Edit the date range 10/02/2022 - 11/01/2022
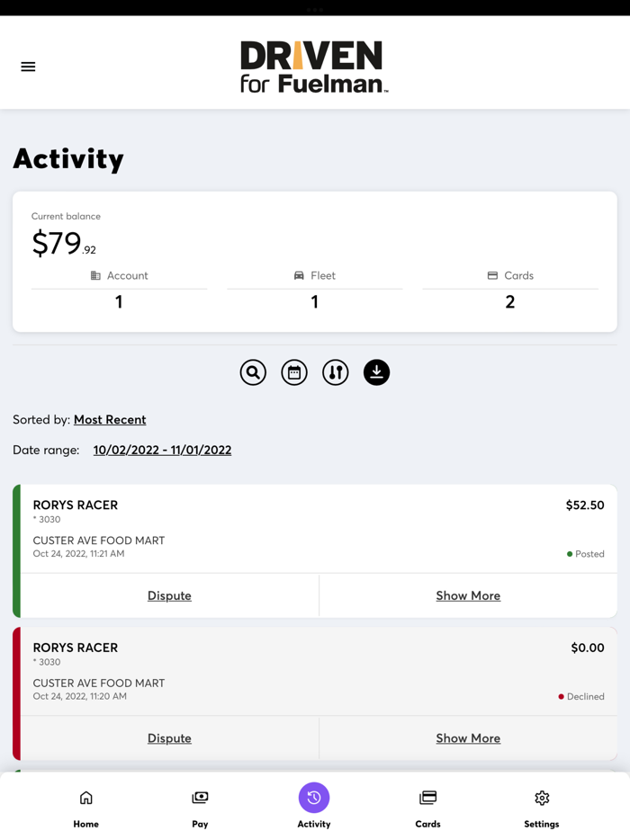 pos(162,451)
